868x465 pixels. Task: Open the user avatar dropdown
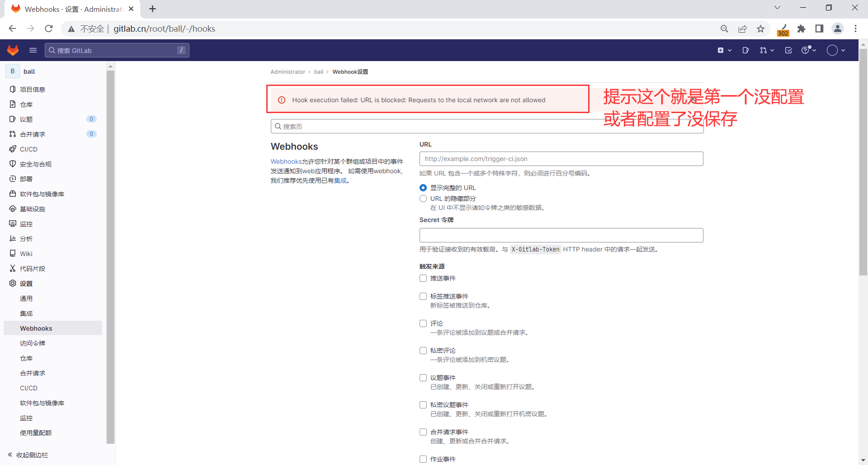(x=836, y=50)
